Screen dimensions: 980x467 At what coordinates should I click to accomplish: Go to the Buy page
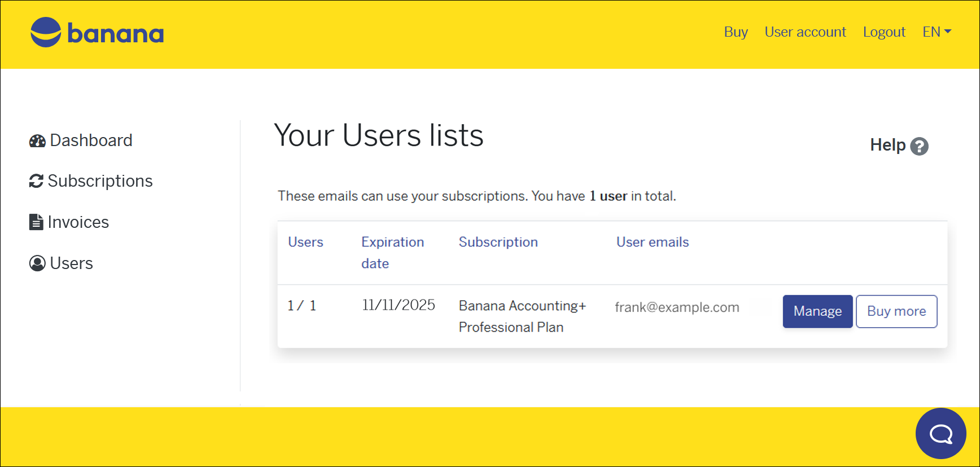tap(736, 32)
